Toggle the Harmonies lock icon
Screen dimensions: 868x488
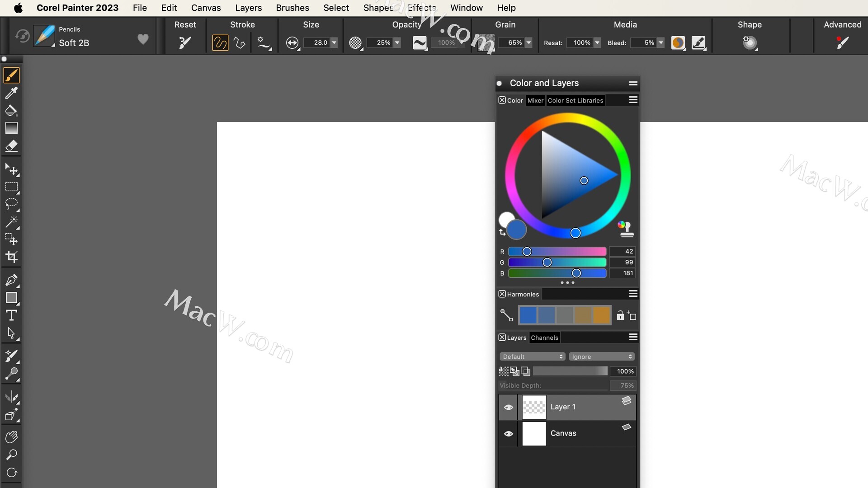(620, 315)
